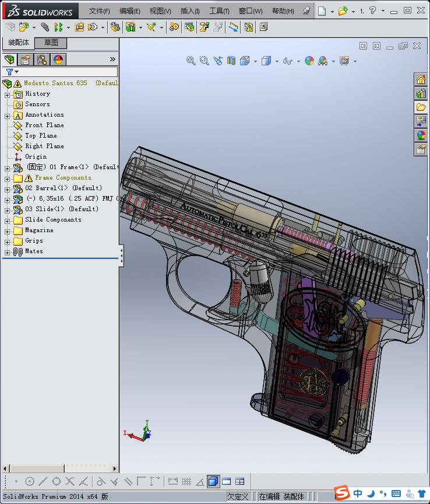This screenshot has width=430, height=504.
Task: Open Custom Properties task pane tab
Action: tap(421, 149)
